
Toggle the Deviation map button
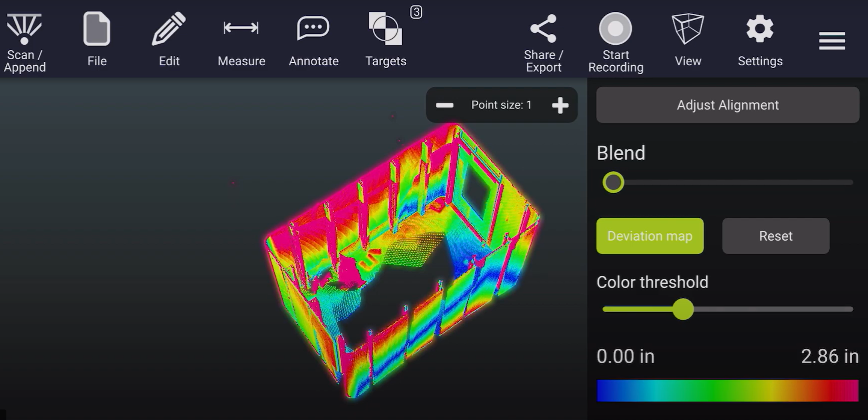point(650,236)
